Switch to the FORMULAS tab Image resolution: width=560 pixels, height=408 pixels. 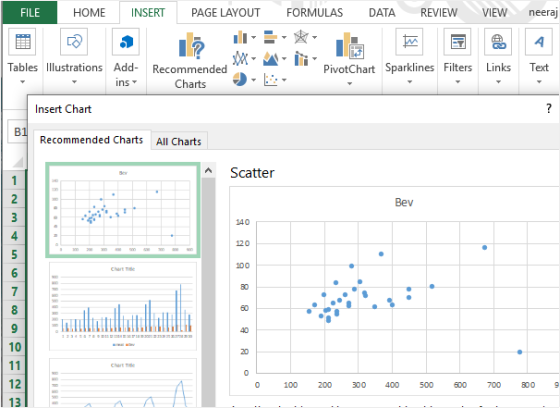(x=314, y=13)
